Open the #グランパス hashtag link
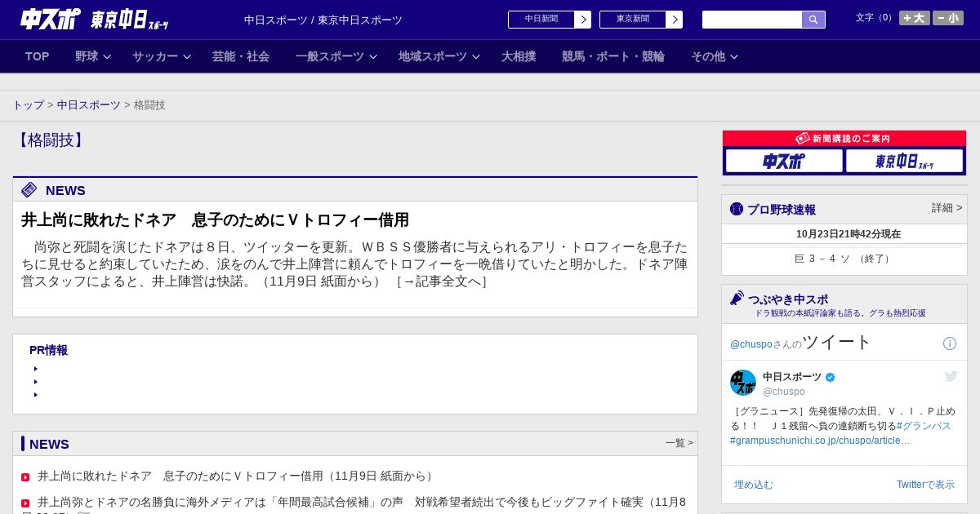The width and height of the screenshot is (980, 514). click(924, 426)
